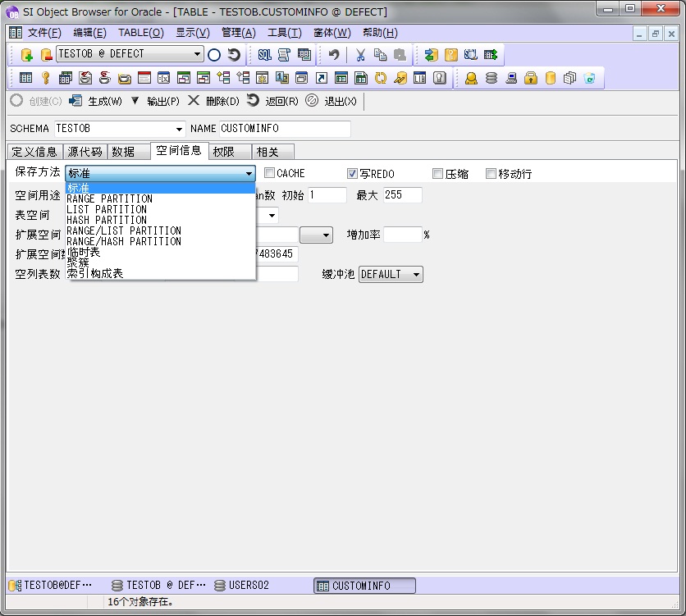Click the orange circular arrows sync icon

381,78
